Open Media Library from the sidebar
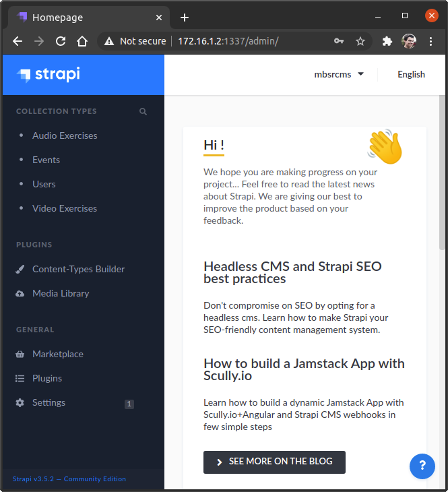 (61, 293)
